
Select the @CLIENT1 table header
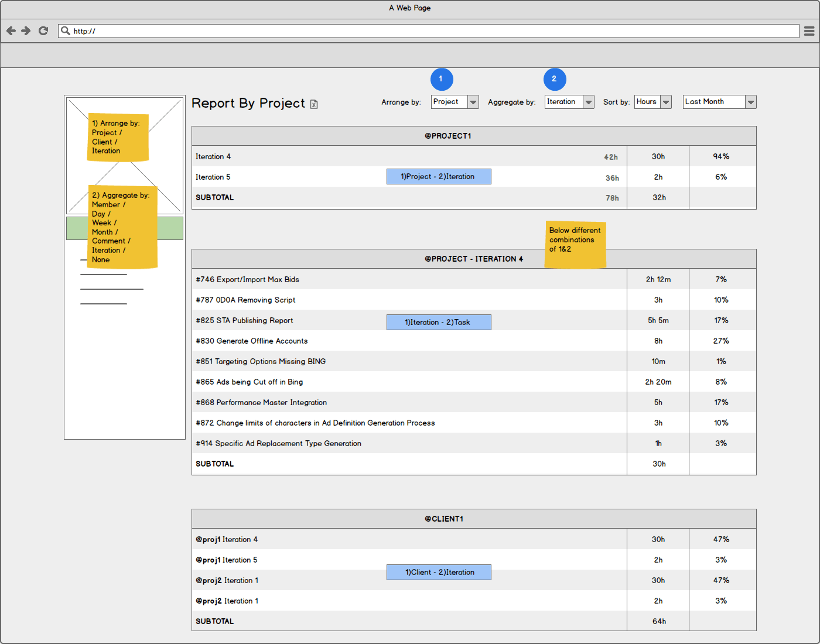coord(474,519)
